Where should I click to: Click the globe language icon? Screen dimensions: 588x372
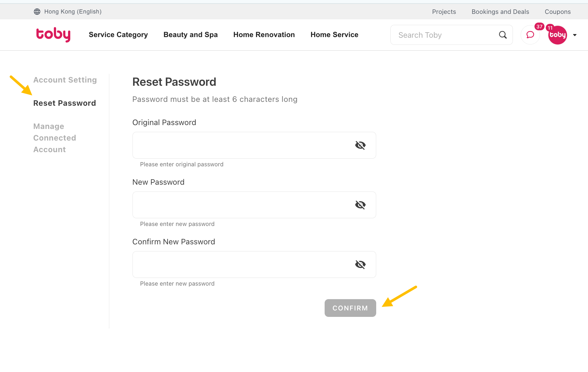tap(37, 12)
